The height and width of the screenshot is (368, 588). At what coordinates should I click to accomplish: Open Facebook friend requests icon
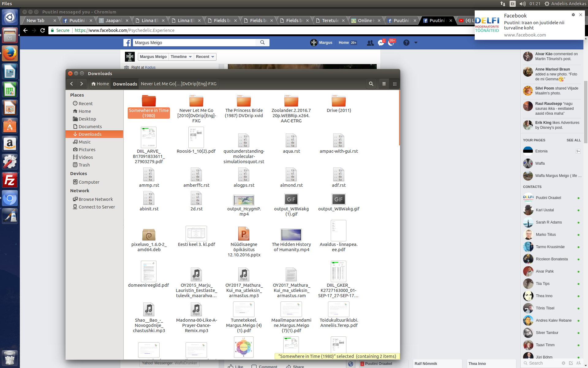pos(370,43)
